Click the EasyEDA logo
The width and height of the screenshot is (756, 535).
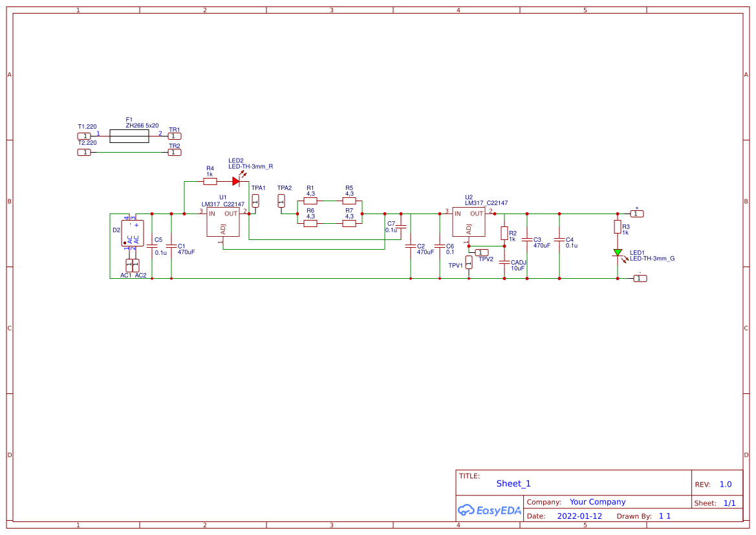click(490, 510)
